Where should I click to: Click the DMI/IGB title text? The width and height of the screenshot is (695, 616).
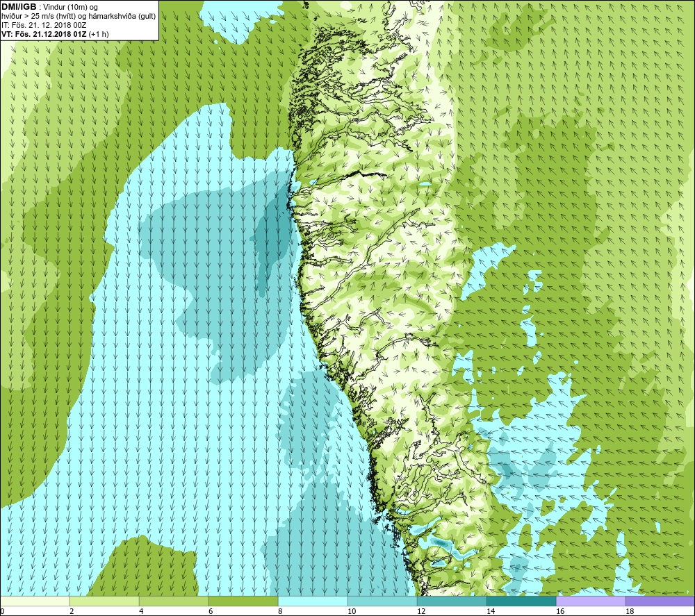coord(19,7)
